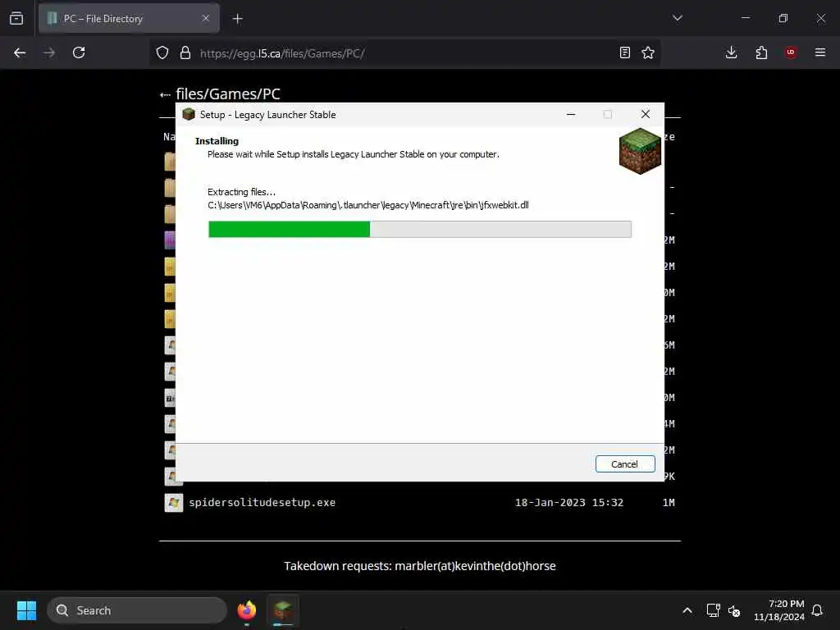
Task: Close the PC – File Directory tab
Action: (206, 18)
